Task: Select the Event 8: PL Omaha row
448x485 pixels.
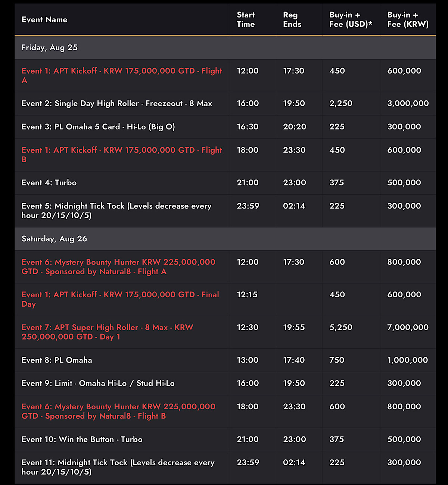Action: (x=225, y=360)
